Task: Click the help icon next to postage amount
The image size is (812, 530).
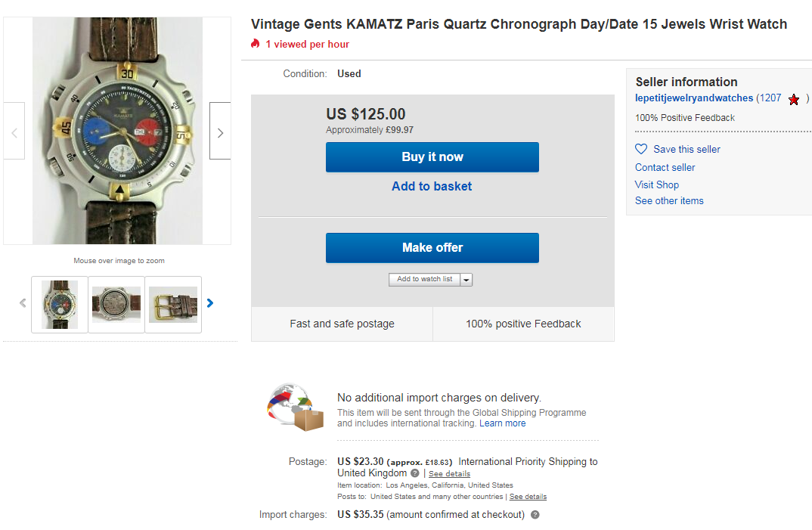Action: click(x=415, y=473)
